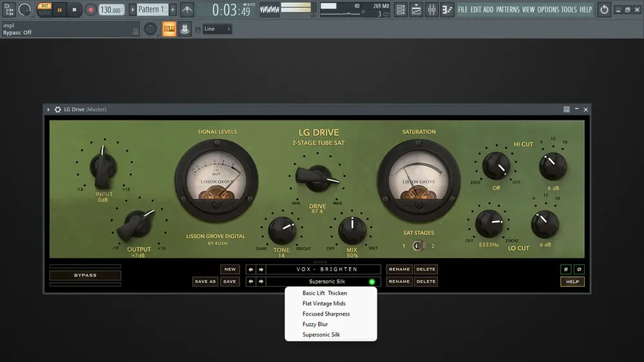Click the hash (#) button near Help

tap(565, 269)
